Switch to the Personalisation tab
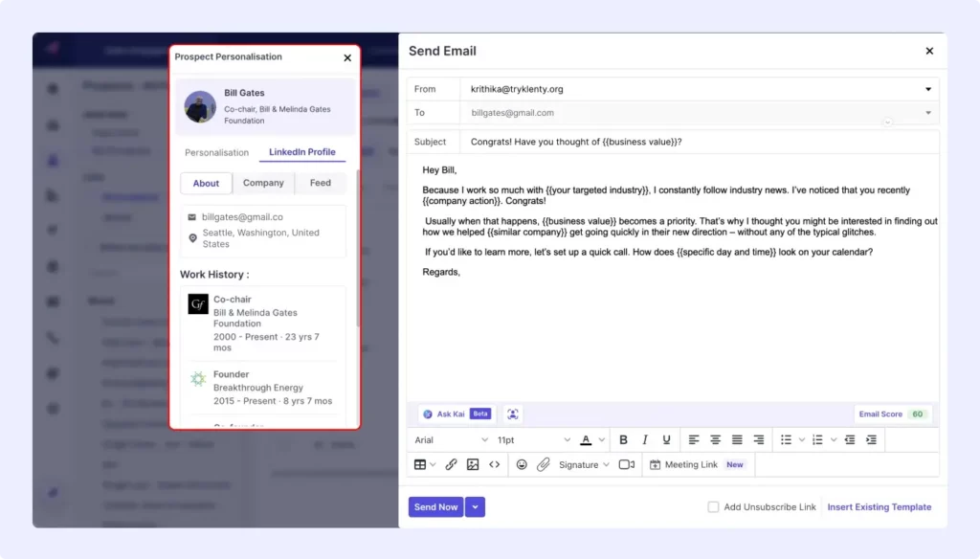Viewport: 980px width, 559px height. (216, 152)
